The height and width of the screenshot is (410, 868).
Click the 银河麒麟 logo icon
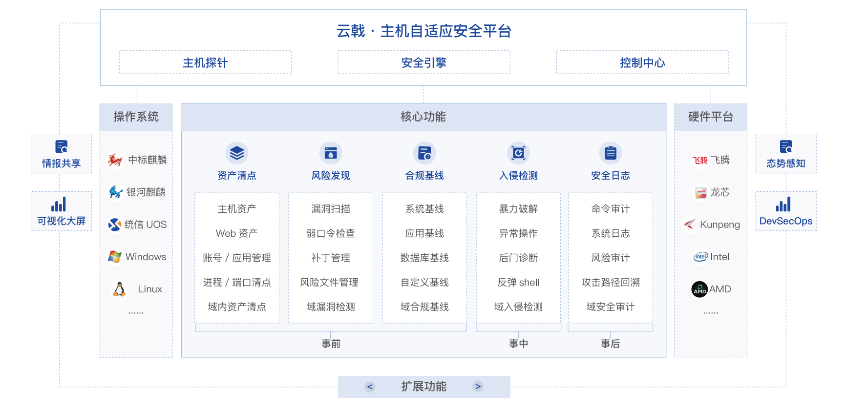pyautogui.click(x=116, y=192)
